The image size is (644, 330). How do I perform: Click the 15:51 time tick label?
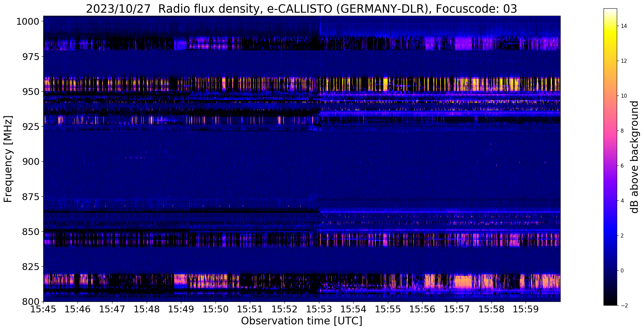point(250,309)
